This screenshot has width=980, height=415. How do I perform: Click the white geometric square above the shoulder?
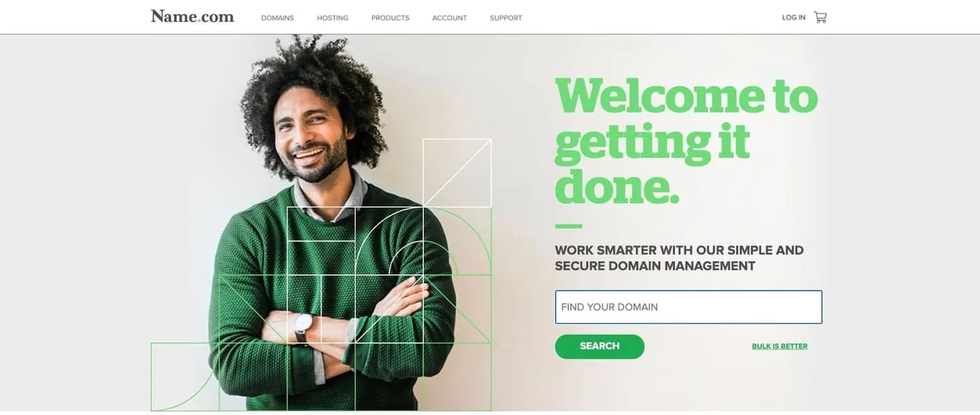(x=457, y=173)
